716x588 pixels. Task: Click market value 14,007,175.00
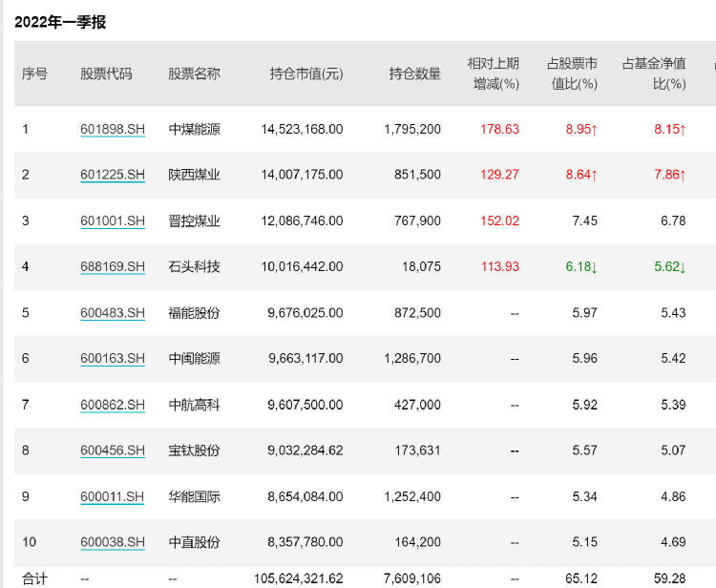tap(302, 175)
